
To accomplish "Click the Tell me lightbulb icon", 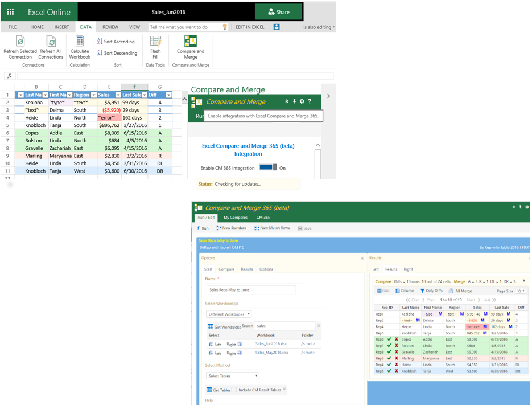I will 225,27.
